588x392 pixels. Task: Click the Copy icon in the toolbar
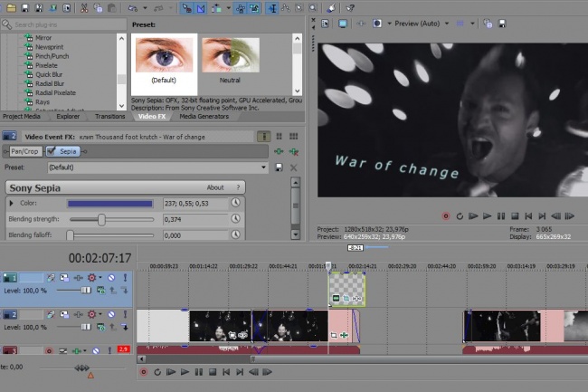(x=98, y=8)
